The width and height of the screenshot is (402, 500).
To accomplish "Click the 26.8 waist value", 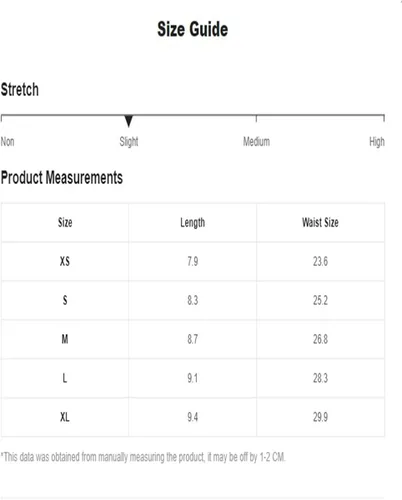I will [320, 339].
